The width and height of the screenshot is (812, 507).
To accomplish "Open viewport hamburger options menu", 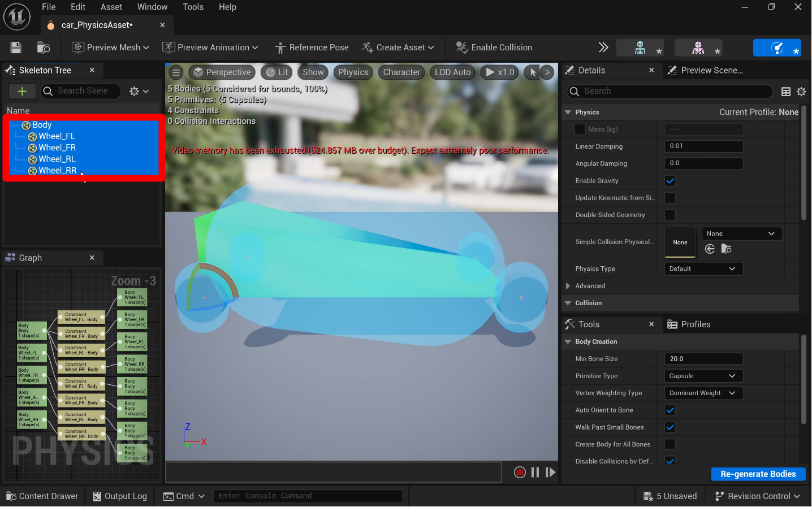I will click(176, 72).
